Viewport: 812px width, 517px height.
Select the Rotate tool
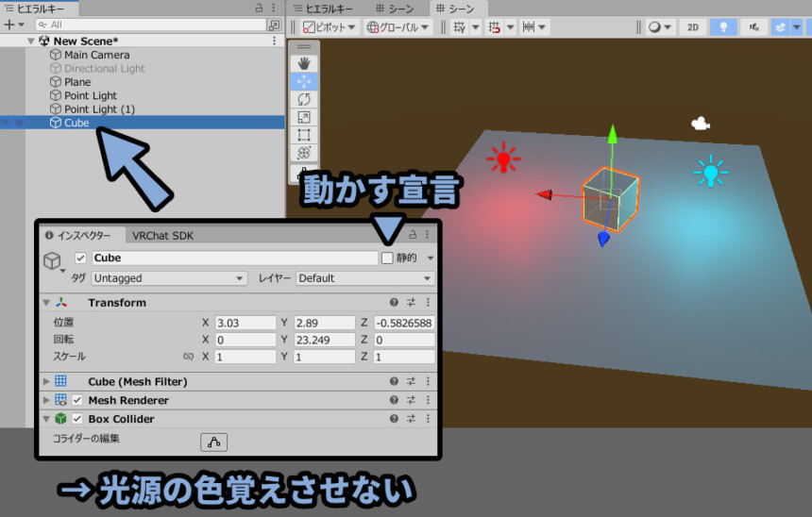[304, 99]
